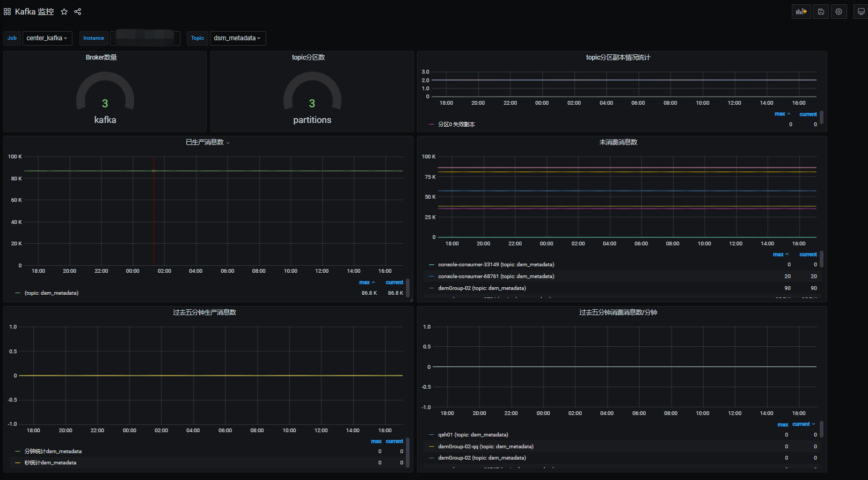Click the Instance variable label
The height and width of the screenshot is (480, 868).
(94, 38)
